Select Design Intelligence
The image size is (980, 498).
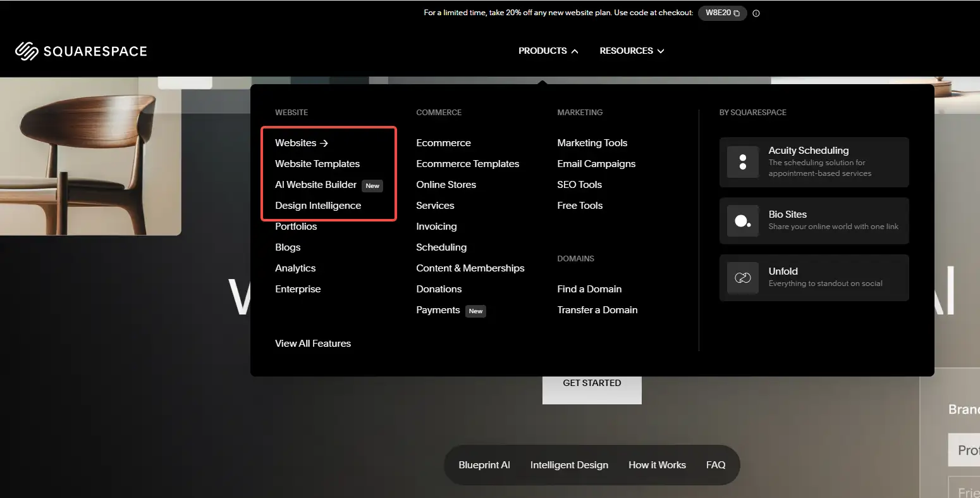[x=318, y=206]
